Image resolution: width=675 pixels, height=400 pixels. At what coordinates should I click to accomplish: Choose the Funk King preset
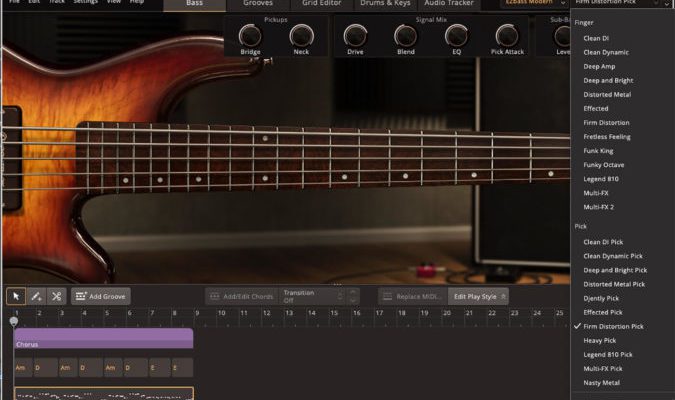[600, 150]
